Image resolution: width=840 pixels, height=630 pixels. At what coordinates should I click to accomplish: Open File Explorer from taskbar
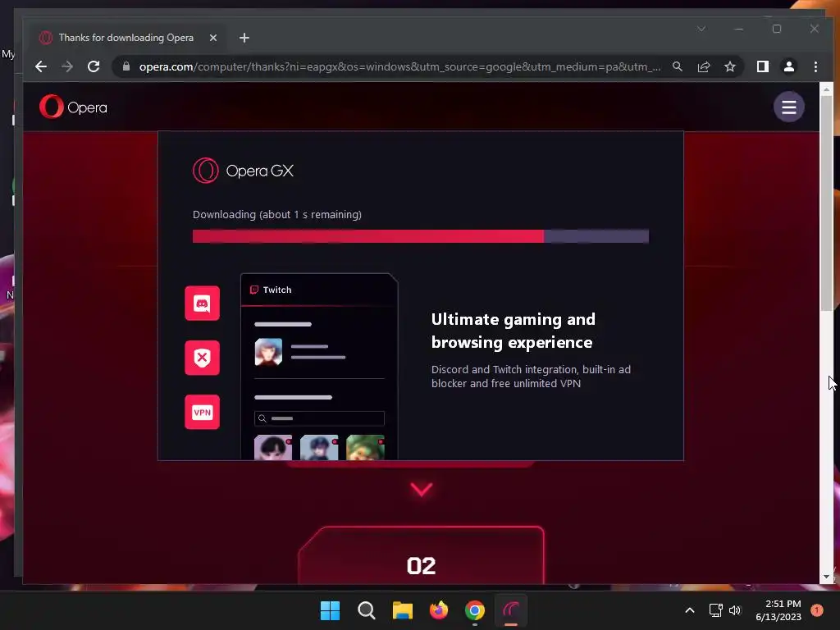[402, 610]
